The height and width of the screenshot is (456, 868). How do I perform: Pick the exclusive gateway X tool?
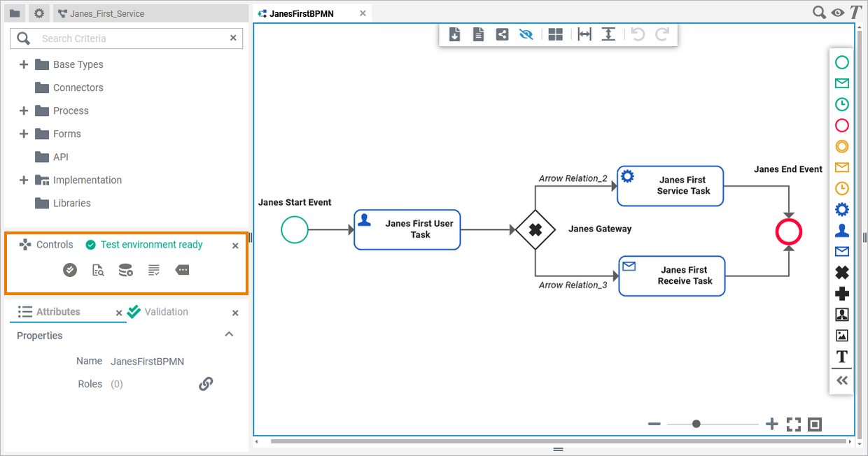pos(842,273)
